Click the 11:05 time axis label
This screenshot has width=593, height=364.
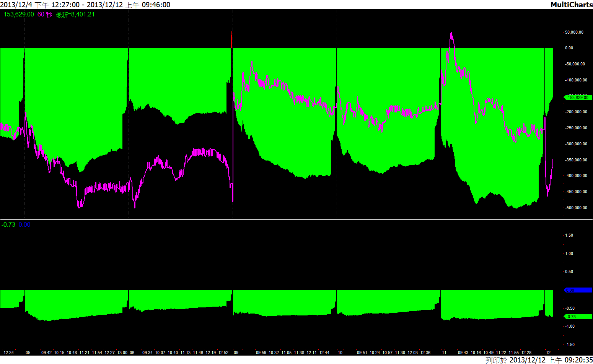click(287, 353)
